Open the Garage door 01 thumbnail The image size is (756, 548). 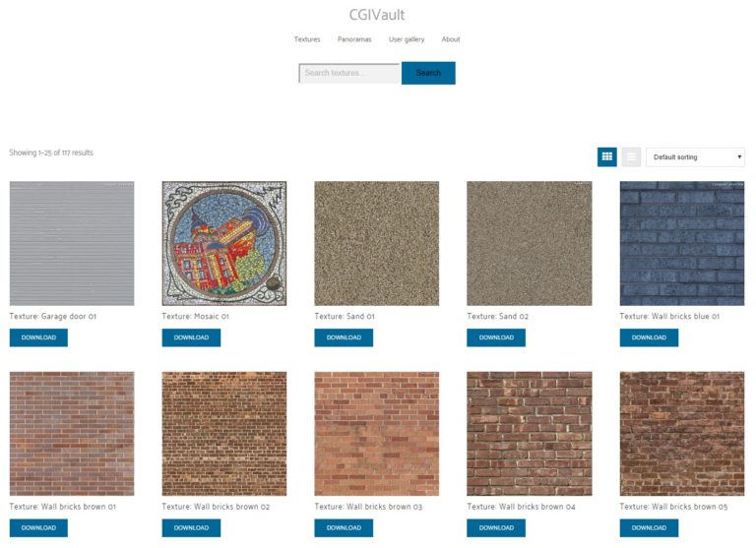coord(72,243)
